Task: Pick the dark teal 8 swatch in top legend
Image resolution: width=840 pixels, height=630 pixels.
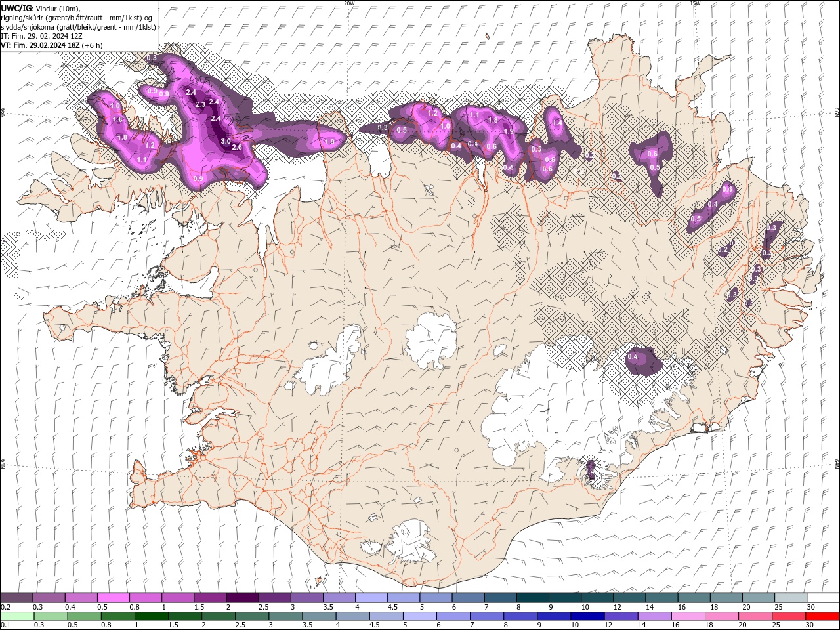Action: click(532, 598)
